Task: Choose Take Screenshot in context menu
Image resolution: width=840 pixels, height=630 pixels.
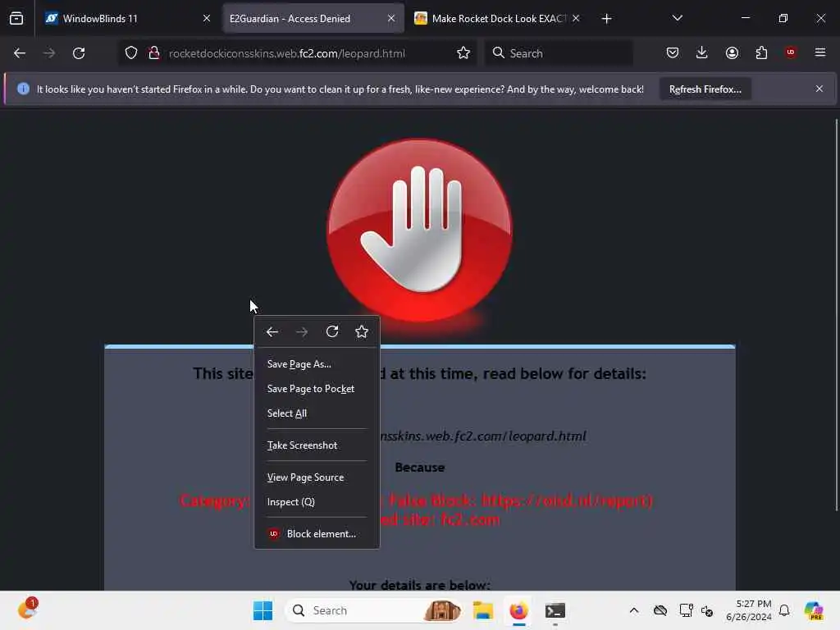Action: [317, 445]
